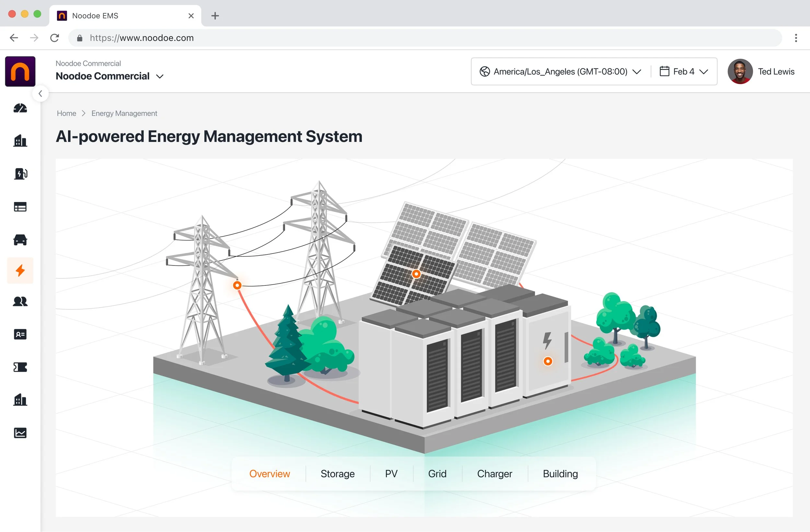Click the ID card sidebar icon
This screenshot has width=810, height=532.
pyautogui.click(x=20, y=334)
